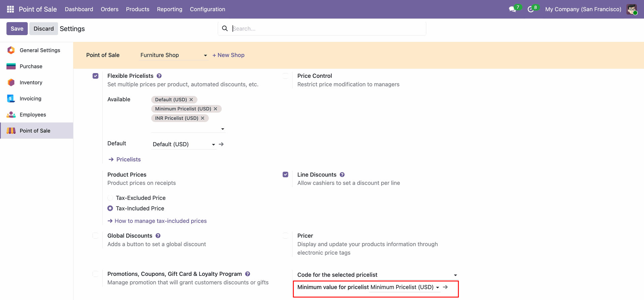This screenshot has width=644, height=300.
Task: Open the user avatar menu
Action: 632,9
